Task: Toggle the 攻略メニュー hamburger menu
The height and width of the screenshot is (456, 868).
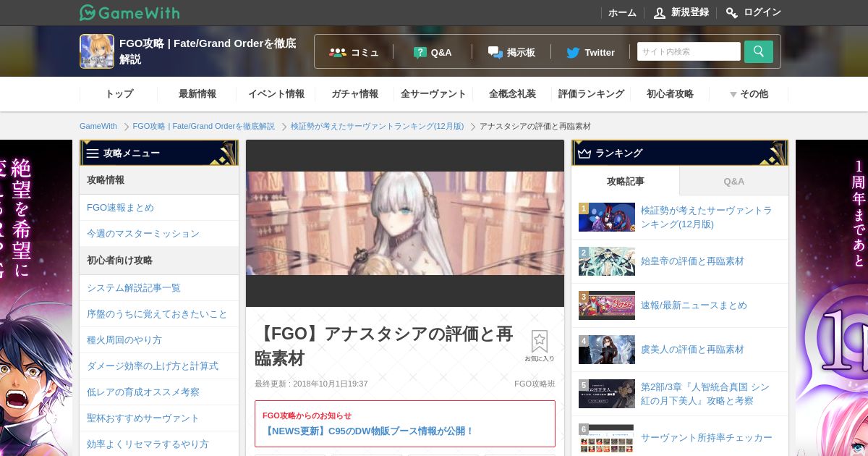Action: coord(93,153)
